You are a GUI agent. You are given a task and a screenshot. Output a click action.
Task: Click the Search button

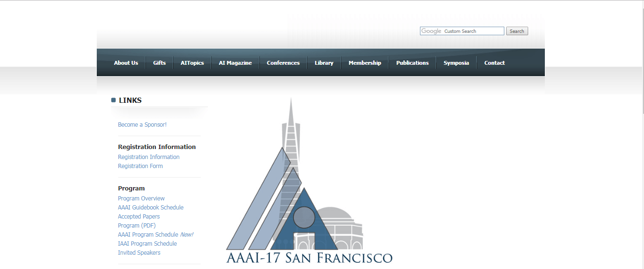pyautogui.click(x=517, y=31)
